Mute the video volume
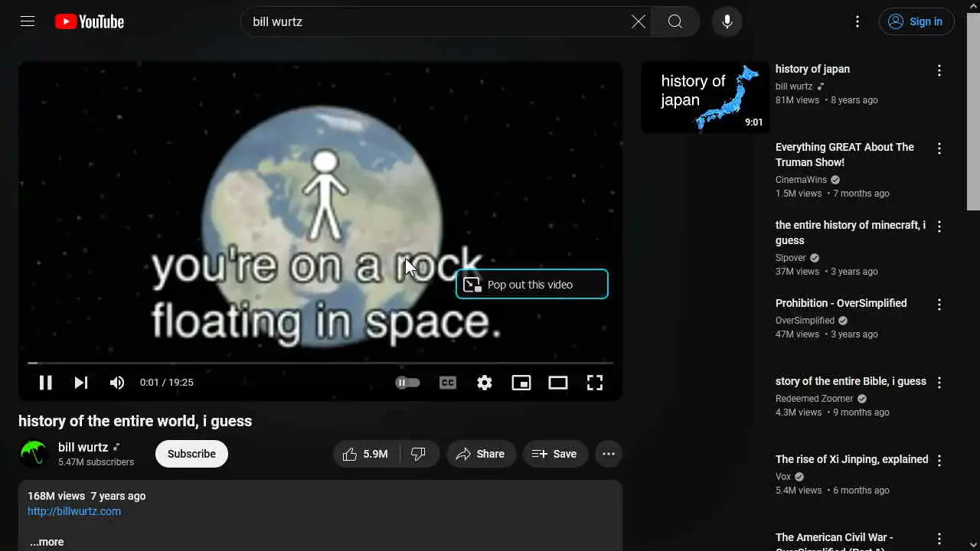The image size is (980, 551). [x=117, y=383]
